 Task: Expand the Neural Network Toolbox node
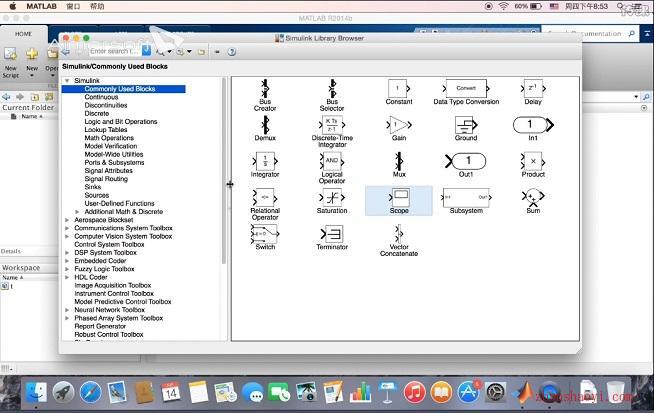[x=67, y=310]
